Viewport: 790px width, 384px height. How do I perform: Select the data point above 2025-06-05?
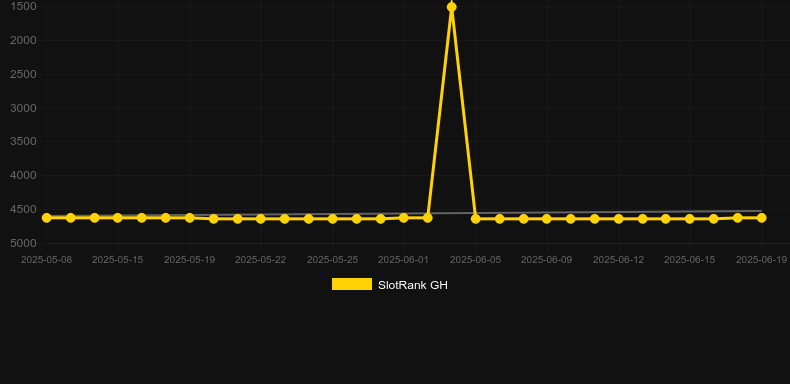(476, 219)
